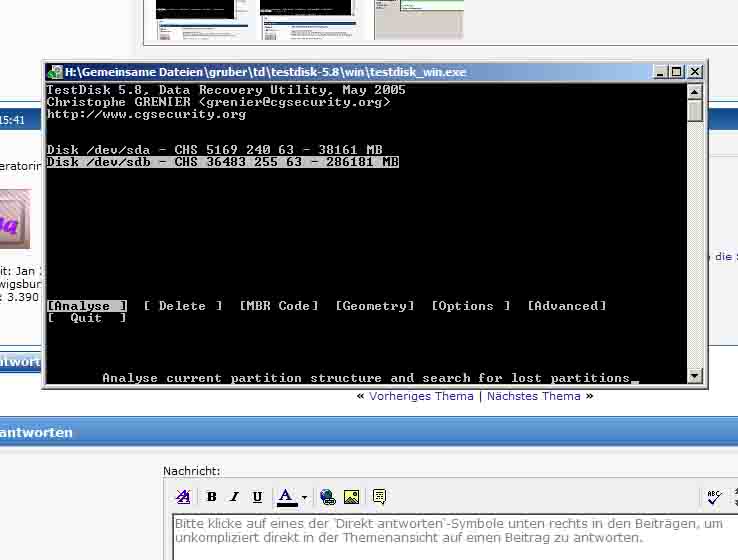Toggle bold formatting in message editor
The image size is (738, 560).
pos(212,496)
